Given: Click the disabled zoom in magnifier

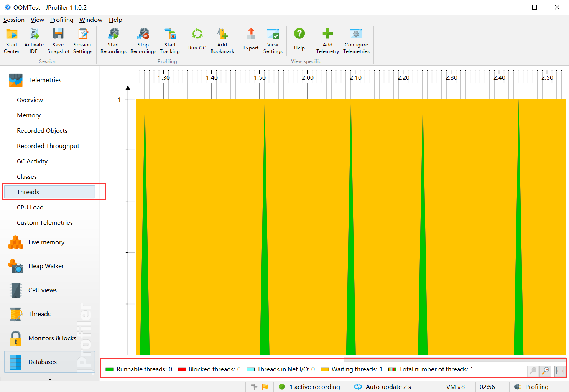Looking at the screenshot, I should pyautogui.click(x=533, y=371).
